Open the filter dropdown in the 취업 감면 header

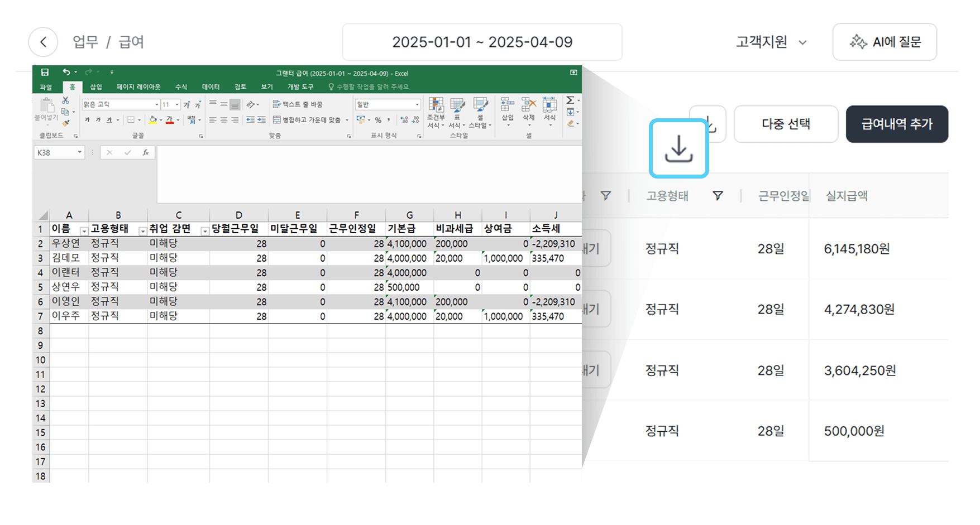204,231
